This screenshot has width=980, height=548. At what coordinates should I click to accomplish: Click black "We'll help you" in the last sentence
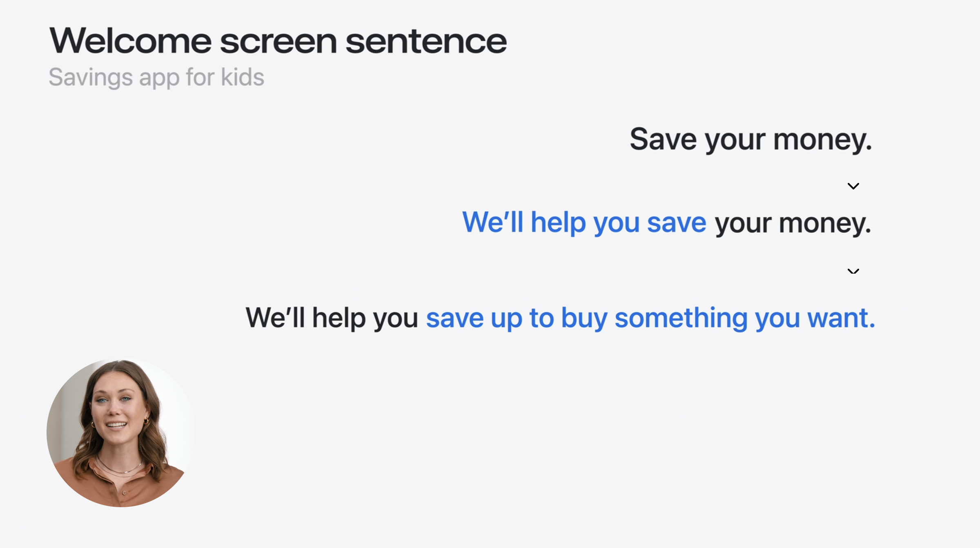pos(332,318)
